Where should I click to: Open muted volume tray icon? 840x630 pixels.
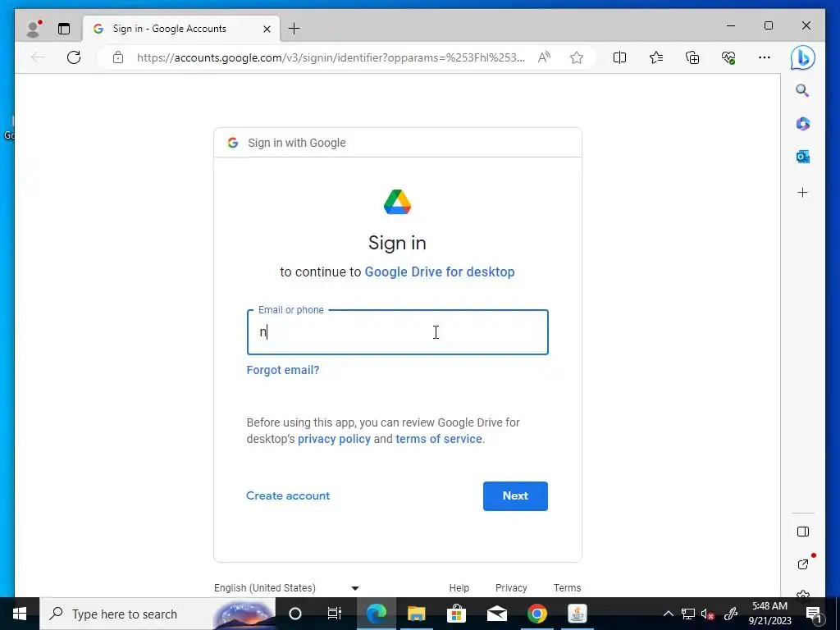point(708,614)
